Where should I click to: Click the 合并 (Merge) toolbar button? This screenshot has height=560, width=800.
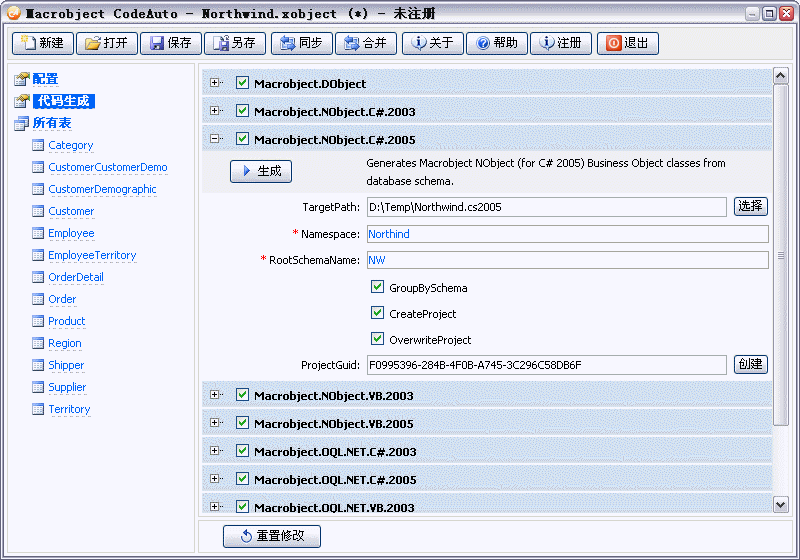tap(366, 43)
